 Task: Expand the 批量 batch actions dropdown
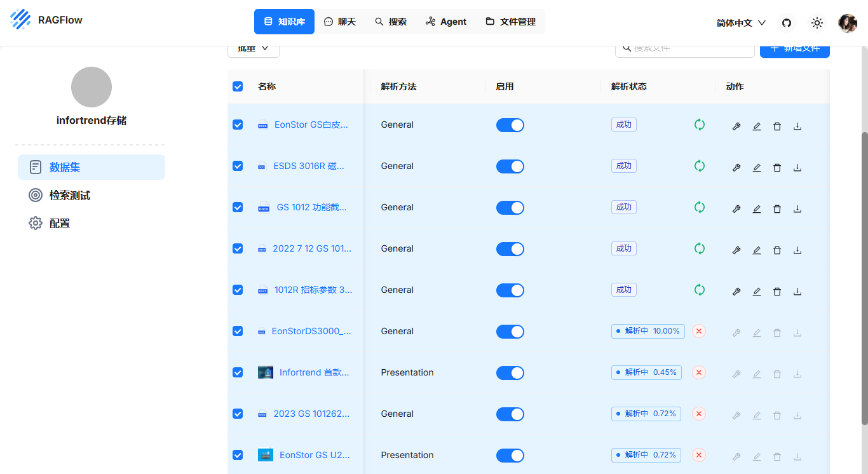253,48
